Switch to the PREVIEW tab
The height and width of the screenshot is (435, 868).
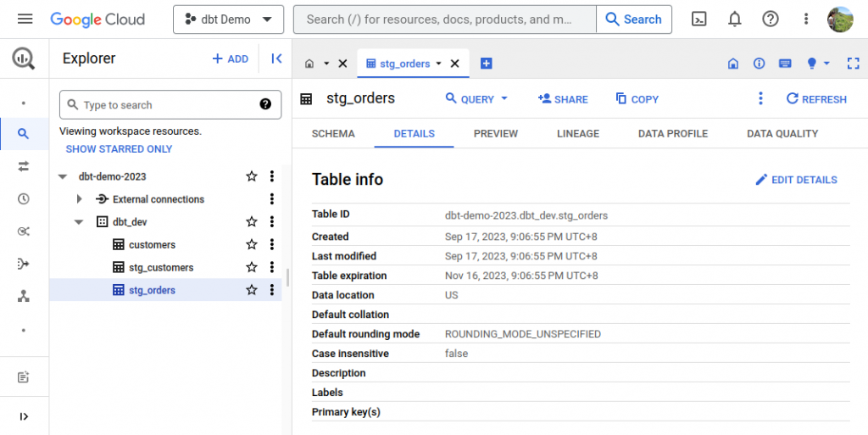(496, 133)
